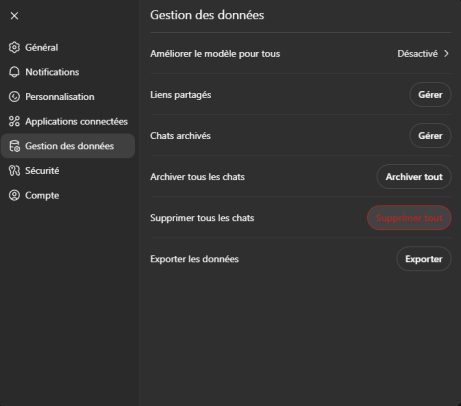
Task: Click the Général gear icon
Action: pyautogui.click(x=14, y=47)
